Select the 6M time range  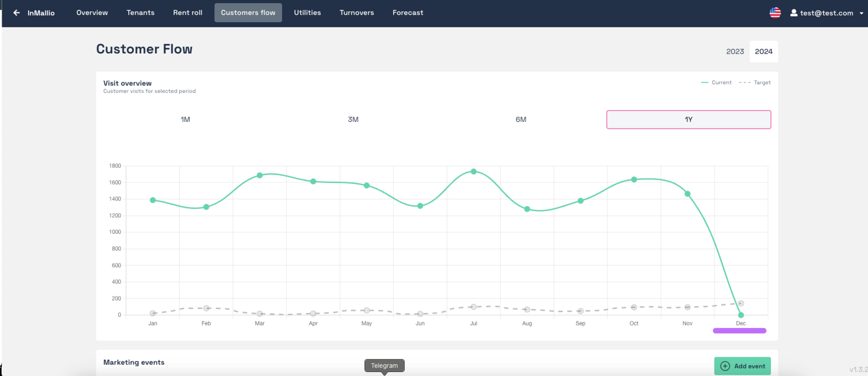coord(521,119)
